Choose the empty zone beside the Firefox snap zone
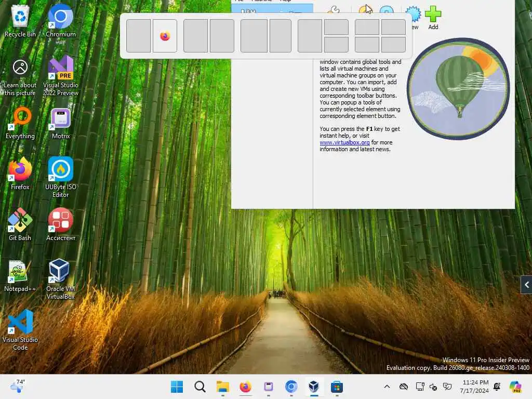Image resolution: width=532 pixels, height=399 pixels. [x=138, y=36]
